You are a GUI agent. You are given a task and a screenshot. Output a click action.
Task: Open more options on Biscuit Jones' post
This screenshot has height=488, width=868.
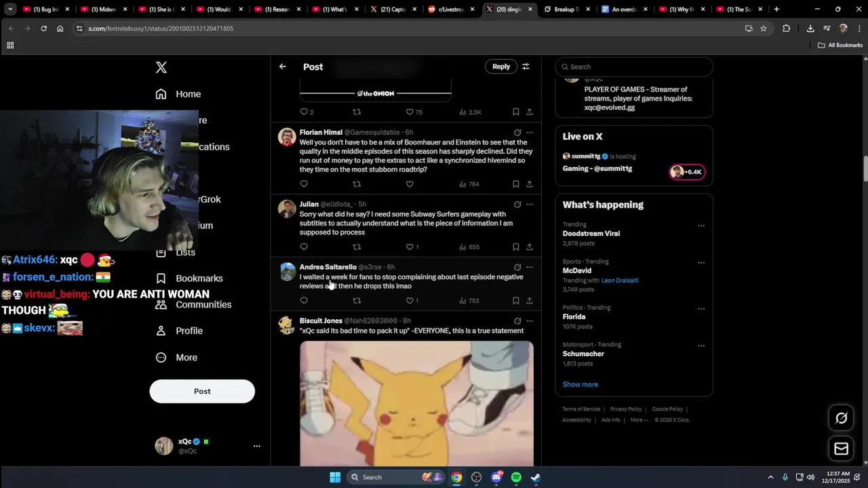[x=530, y=321]
